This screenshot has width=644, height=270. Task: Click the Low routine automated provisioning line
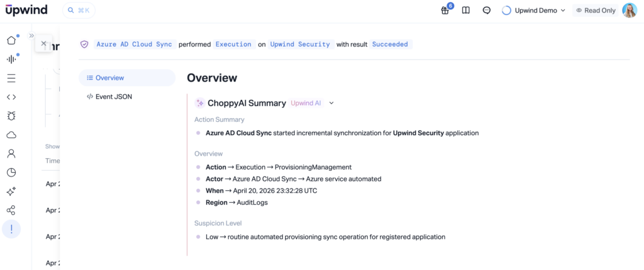(325, 237)
